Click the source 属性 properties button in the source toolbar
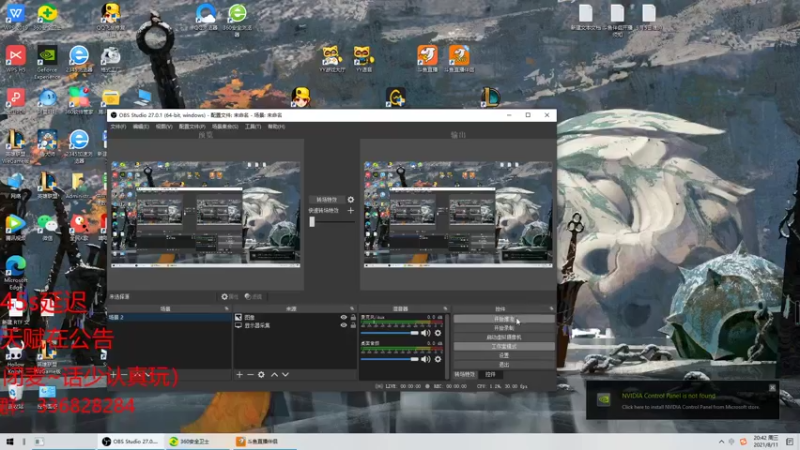This screenshot has width=800, height=450. tap(230, 296)
